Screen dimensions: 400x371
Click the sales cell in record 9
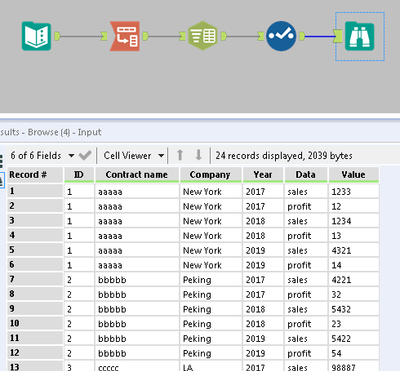306,309
